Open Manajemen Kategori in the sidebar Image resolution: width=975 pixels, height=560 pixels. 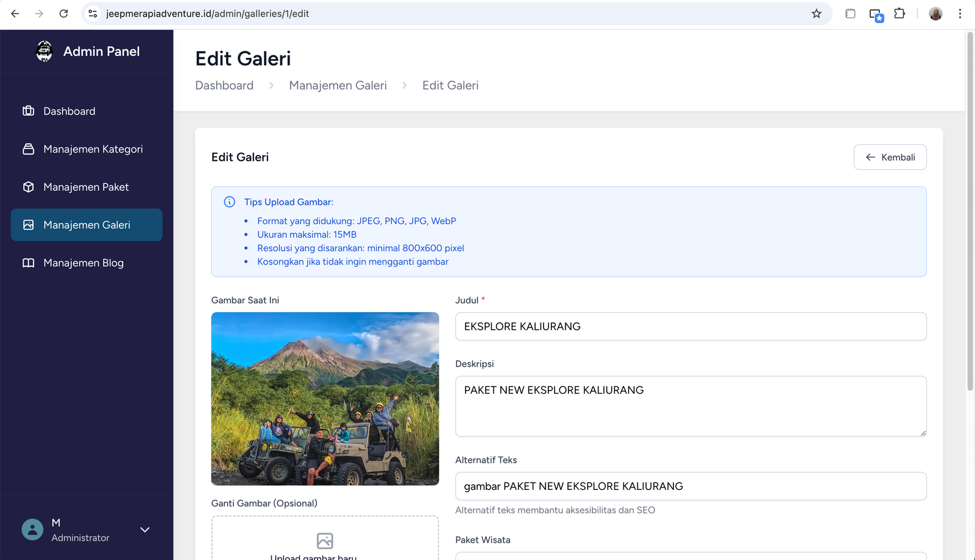(x=93, y=149)
